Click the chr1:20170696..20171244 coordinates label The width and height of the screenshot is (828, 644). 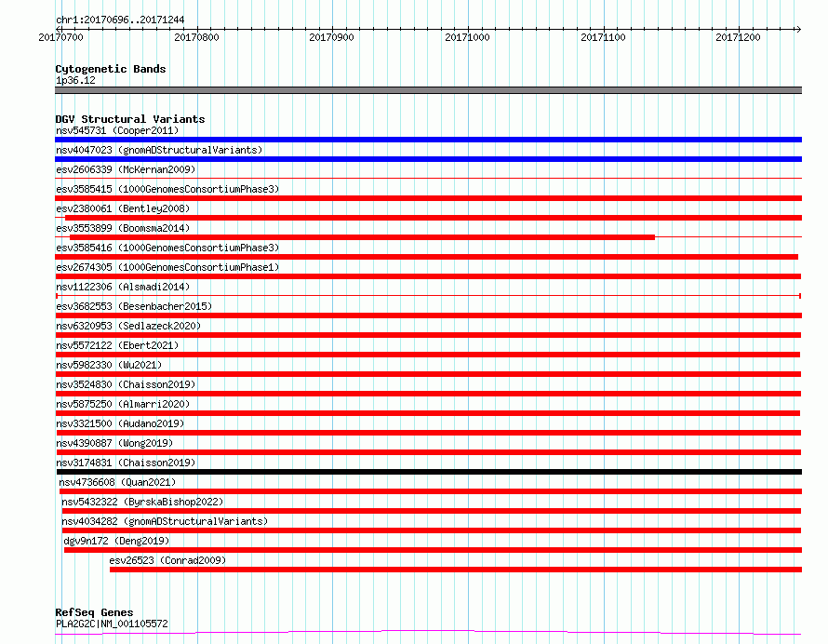tap(120, 20)
